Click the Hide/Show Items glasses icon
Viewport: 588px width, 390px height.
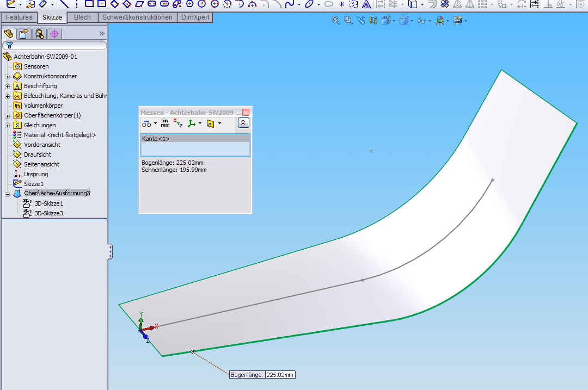[421, 21]
